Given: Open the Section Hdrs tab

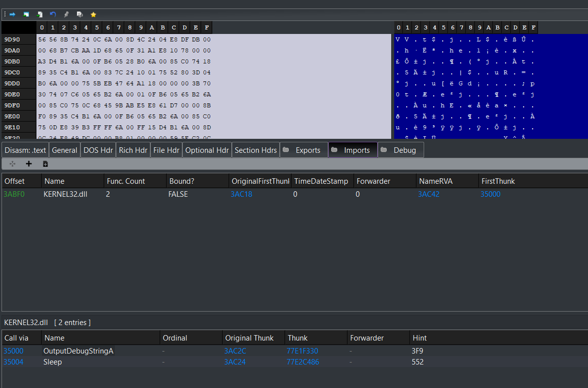Looking at the screenshot, I should (x=255, y=150).
